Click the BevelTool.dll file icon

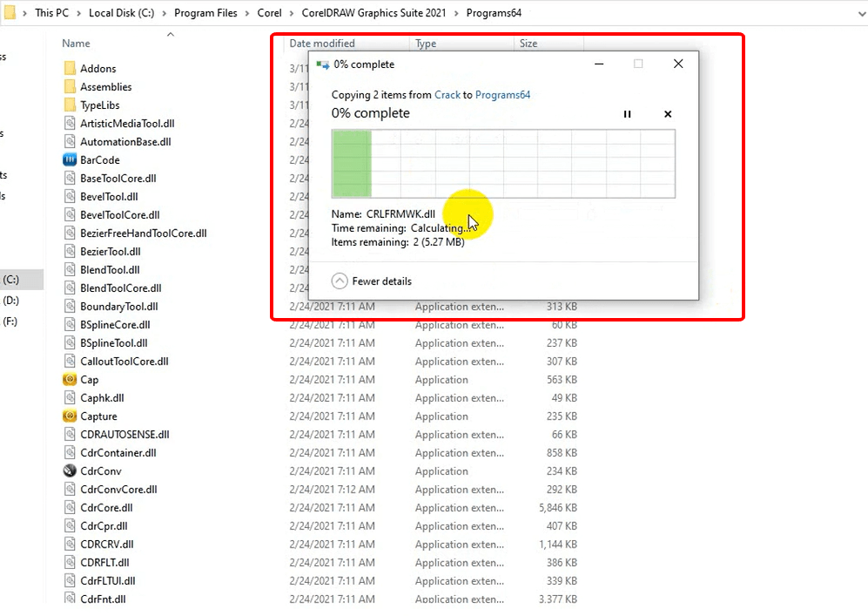point(70,196)
